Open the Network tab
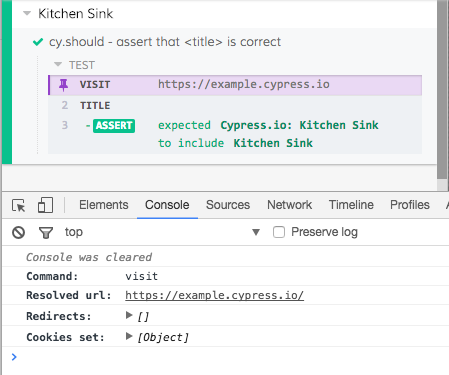Image resolution: width=449 pixels, height=375 pixels. [289, 205]
